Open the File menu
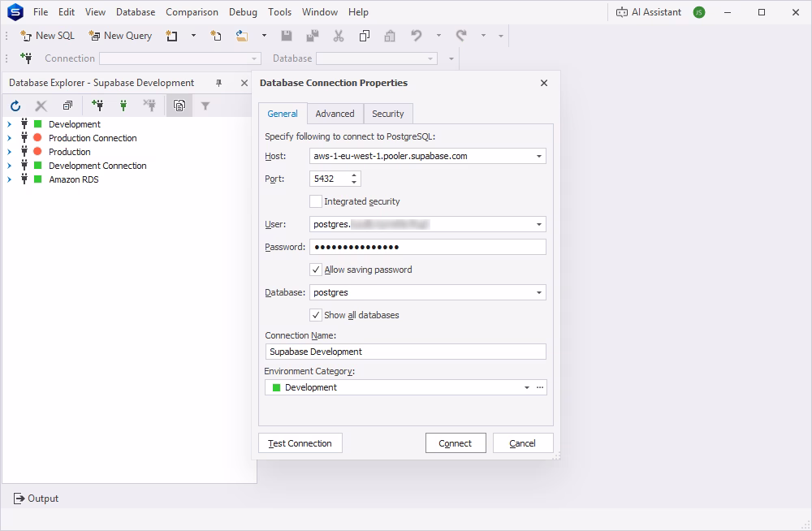 point(41,12)
